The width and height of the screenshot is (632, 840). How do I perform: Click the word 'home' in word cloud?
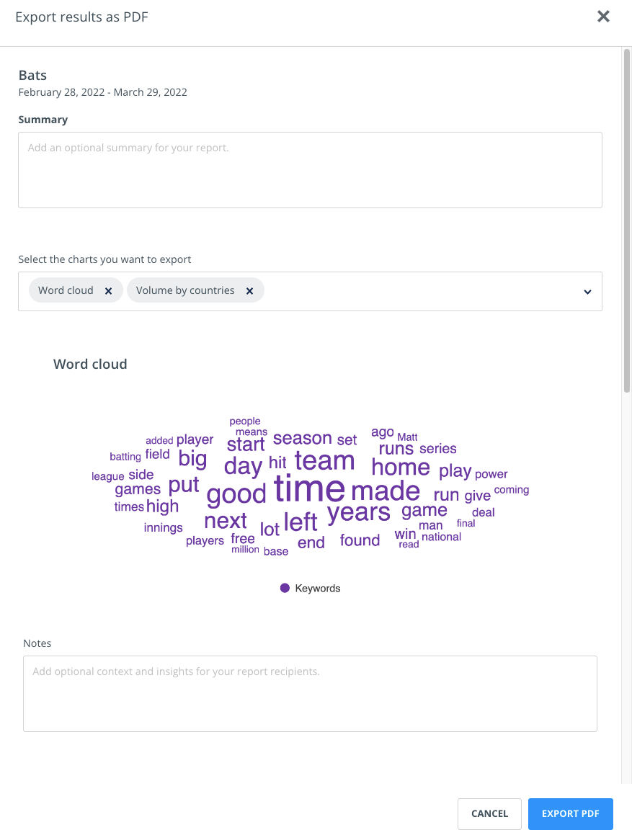tap(401, 467)
